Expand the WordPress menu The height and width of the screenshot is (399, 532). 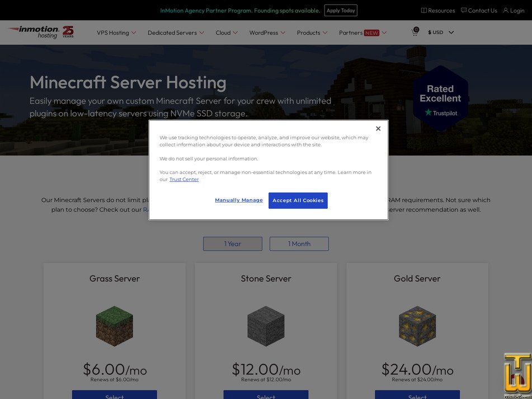pos(267,32)
